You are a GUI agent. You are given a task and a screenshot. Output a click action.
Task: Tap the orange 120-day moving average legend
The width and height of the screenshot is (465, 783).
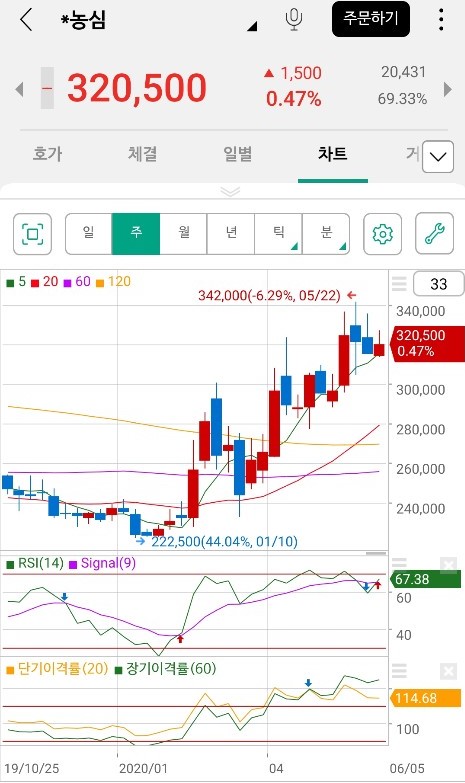point(113,282)
